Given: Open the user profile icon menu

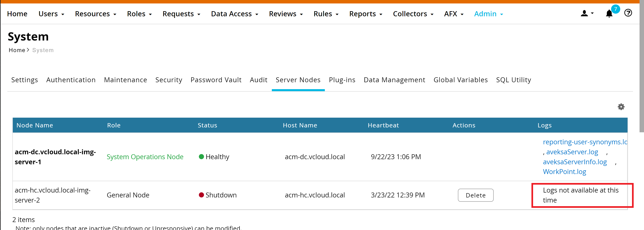Looking at the screenshot, I should pos(587,13).
